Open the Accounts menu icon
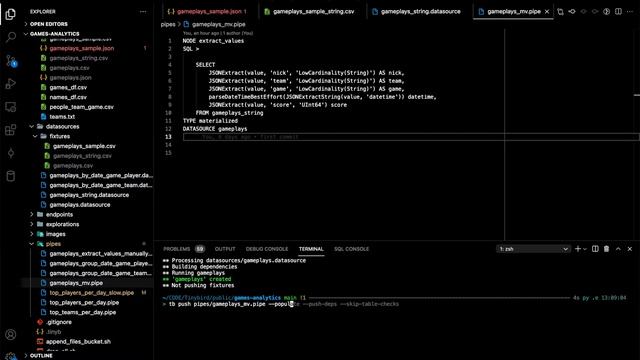 [x=11, y=335]
